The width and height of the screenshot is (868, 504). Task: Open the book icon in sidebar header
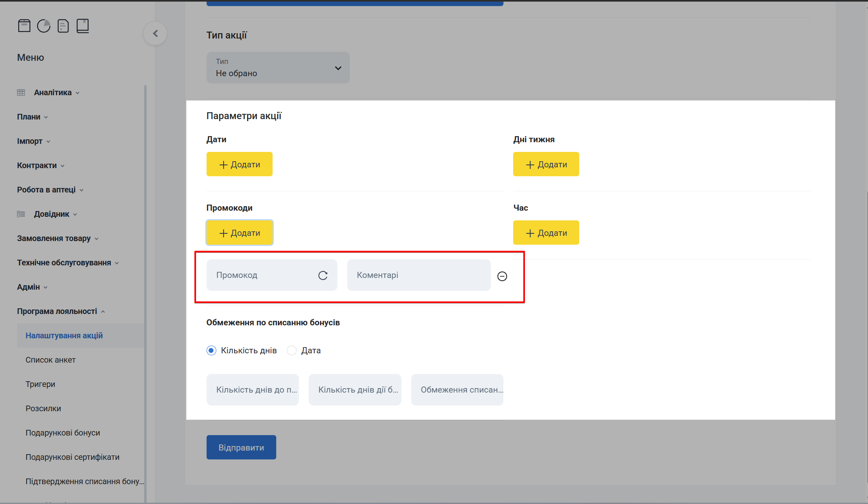pos(83,26)
